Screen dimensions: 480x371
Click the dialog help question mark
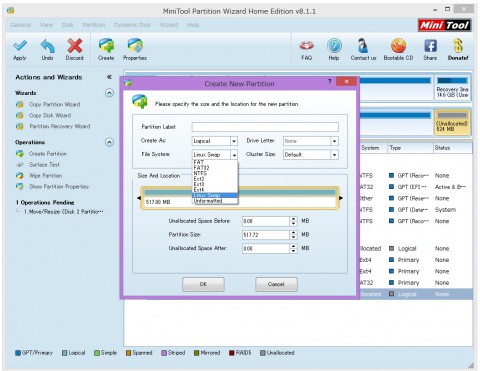pos(330,81)
